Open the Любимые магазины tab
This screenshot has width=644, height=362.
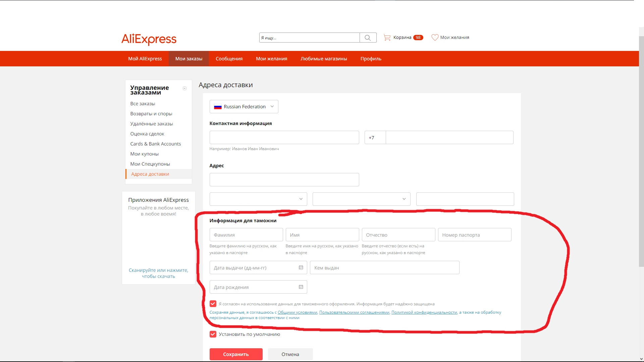[324, 59]
